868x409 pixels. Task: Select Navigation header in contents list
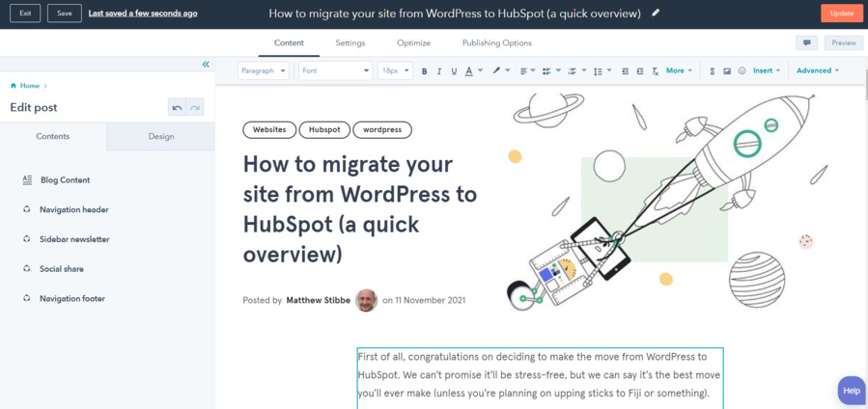(x=74, y=209)
